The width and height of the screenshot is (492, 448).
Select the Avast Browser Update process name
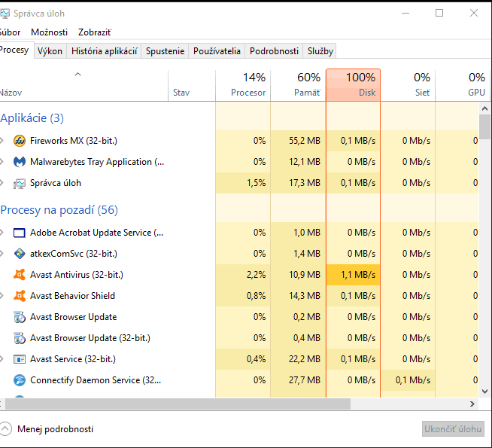coord(73,317)
